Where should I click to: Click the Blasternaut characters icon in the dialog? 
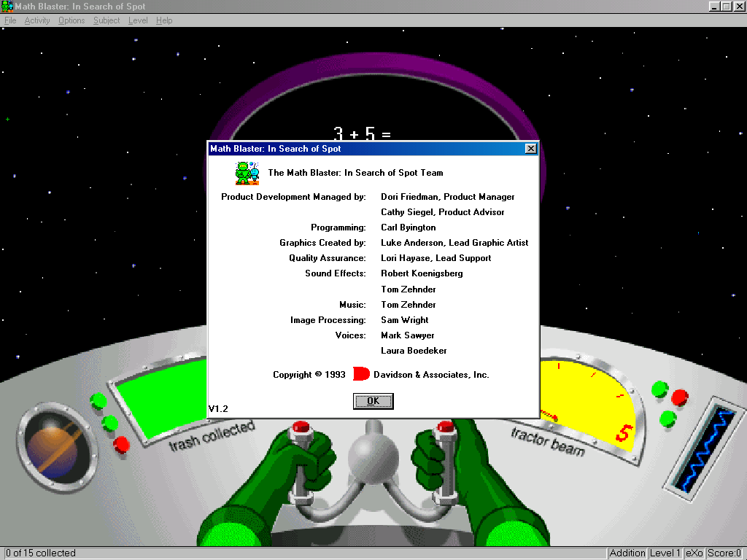click(x=247, y=173)
